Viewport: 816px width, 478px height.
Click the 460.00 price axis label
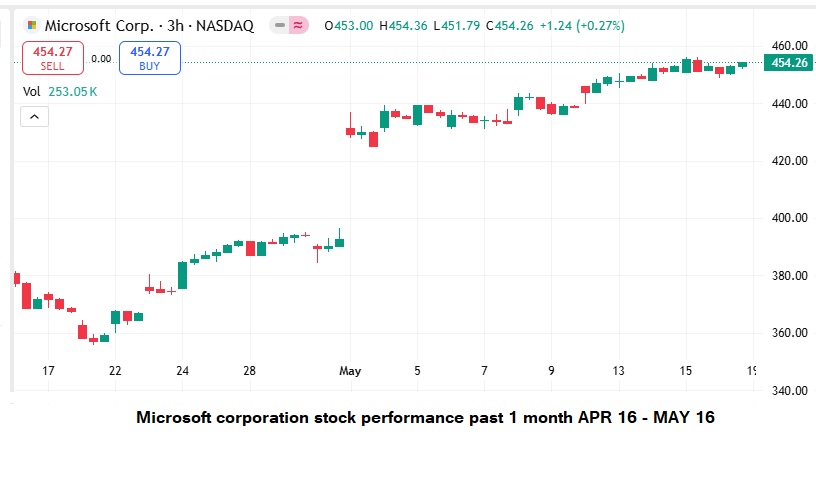(789, 46)
